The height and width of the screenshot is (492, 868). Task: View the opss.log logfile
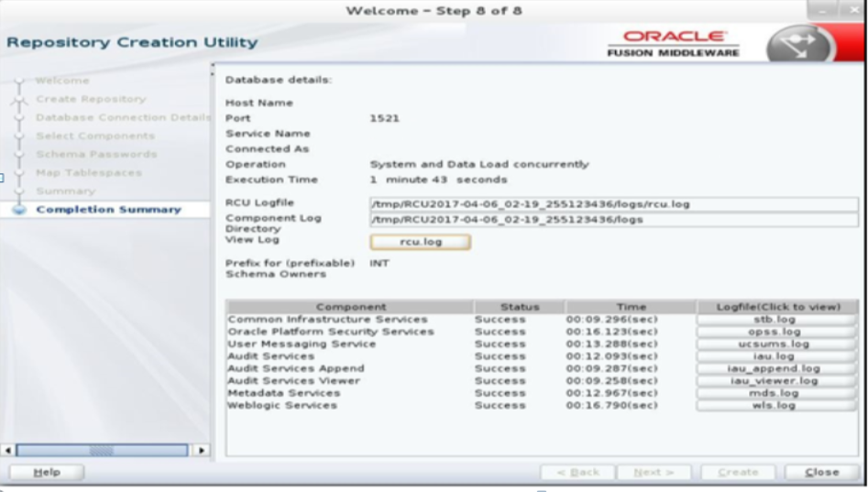point(775,332)
